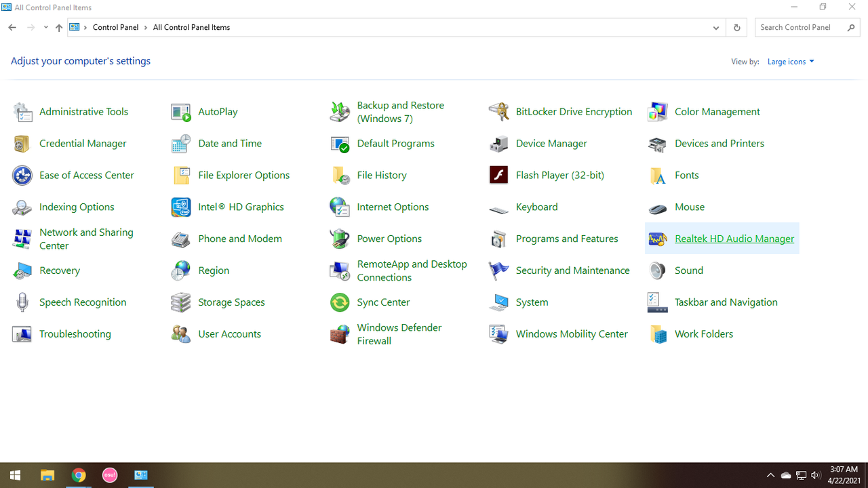
Task: Click the search magnifier icon
Action: (852, 28)
